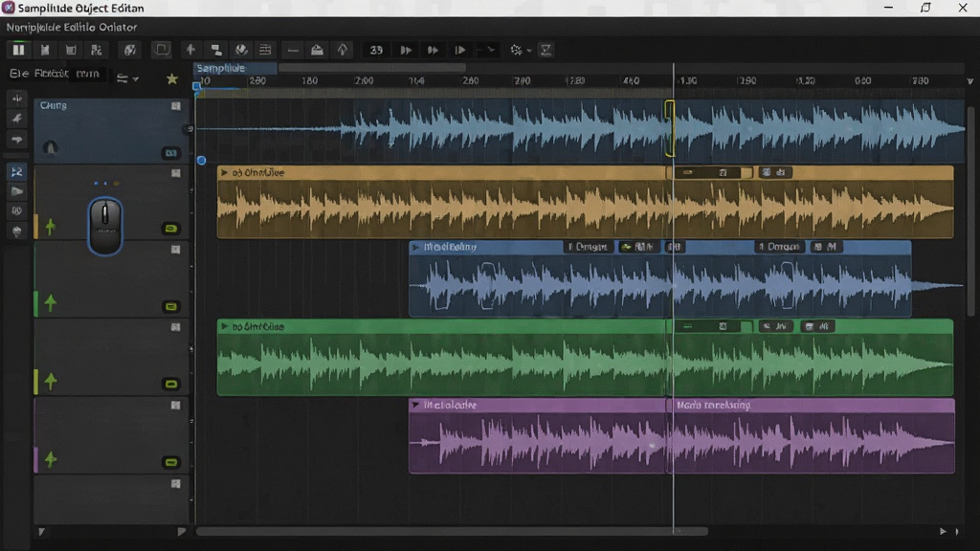Click the purple color strip on fifth track
The width and height of the screenshot is (980, 551).
point(35,460)
